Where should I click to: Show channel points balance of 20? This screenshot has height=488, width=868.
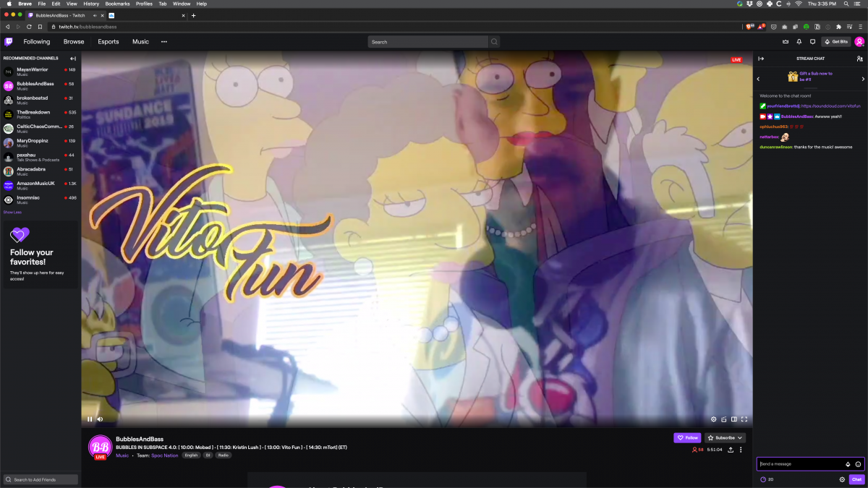767,479
